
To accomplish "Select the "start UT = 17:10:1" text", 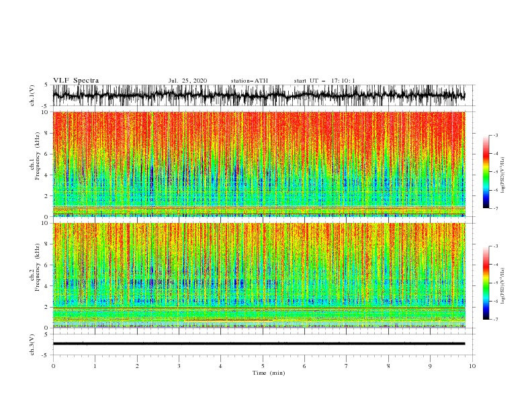I will tap(324, 81).
